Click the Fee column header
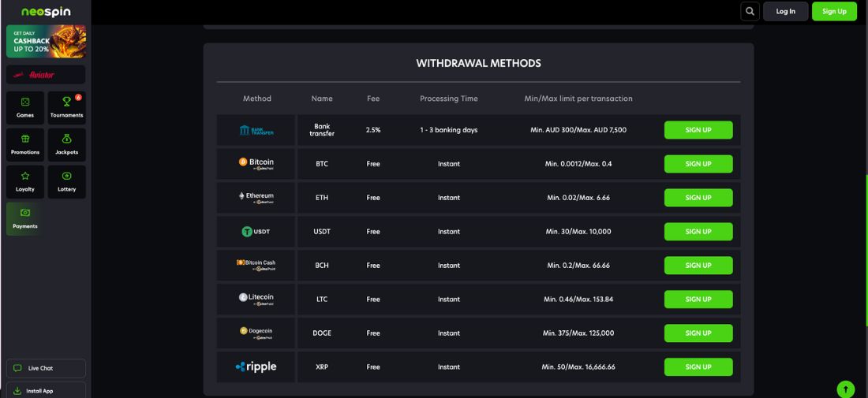Screen dimensions: 868x398 pos(373,99)
